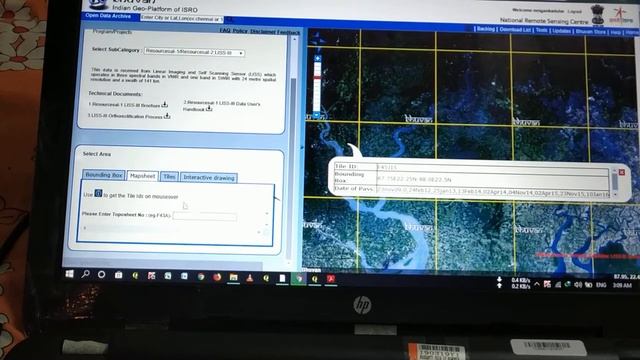640x360 pixels.
Task: Click network icon in system tray
Action: coord(558,284)
